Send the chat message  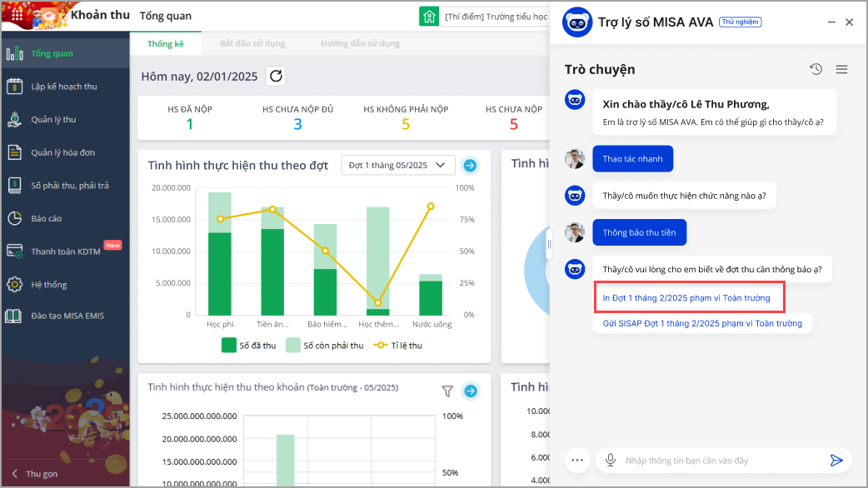coord(836,461)
